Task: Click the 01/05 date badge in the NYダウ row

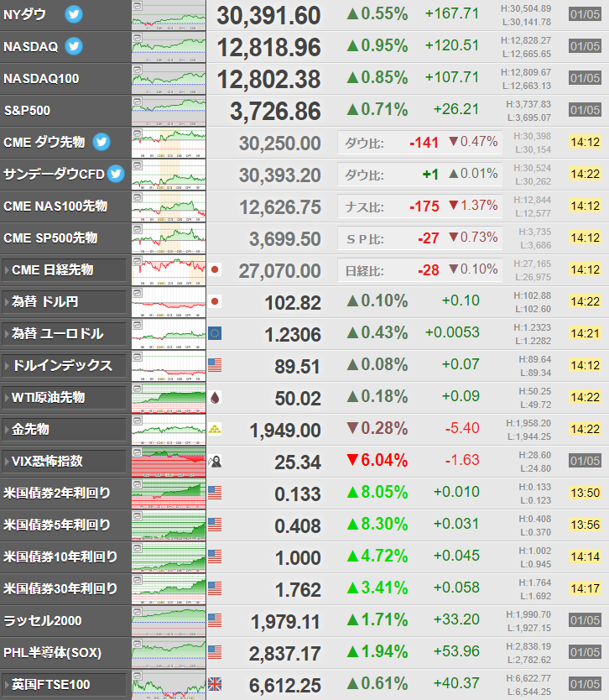Action: tap(585, 14)
